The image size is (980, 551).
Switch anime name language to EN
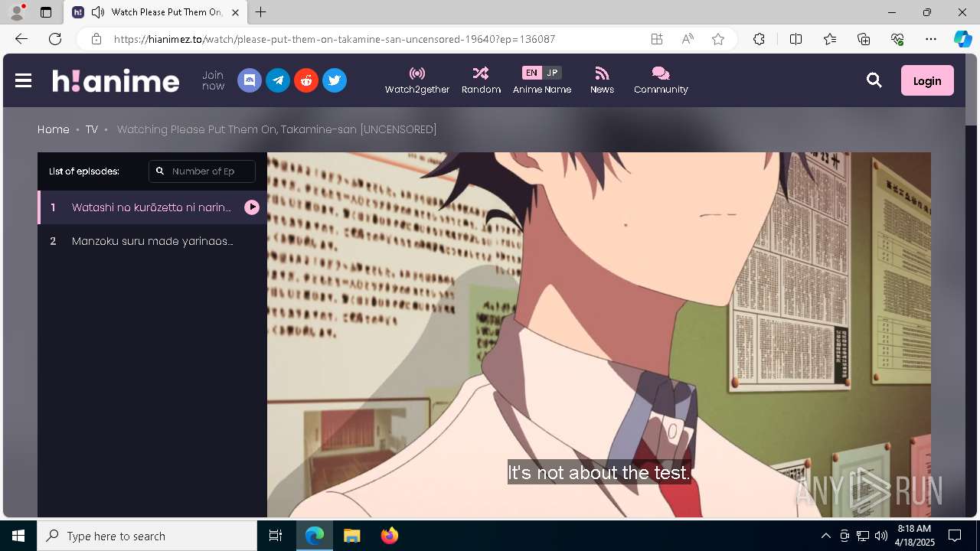pyautogui.click(x=531, y=73)
